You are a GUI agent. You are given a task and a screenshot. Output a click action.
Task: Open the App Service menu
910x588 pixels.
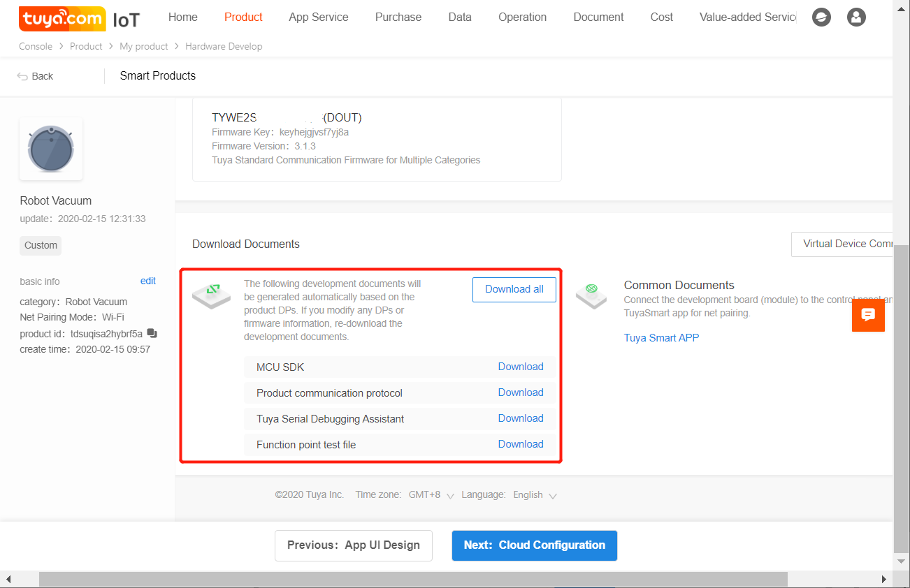(318, 17)
